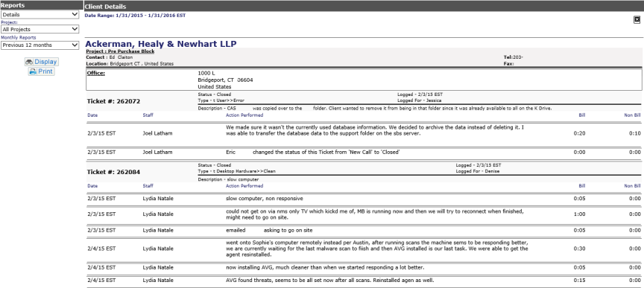Click Staff column header under ticket 262084
Screen dimensions: 644x288
148,186
